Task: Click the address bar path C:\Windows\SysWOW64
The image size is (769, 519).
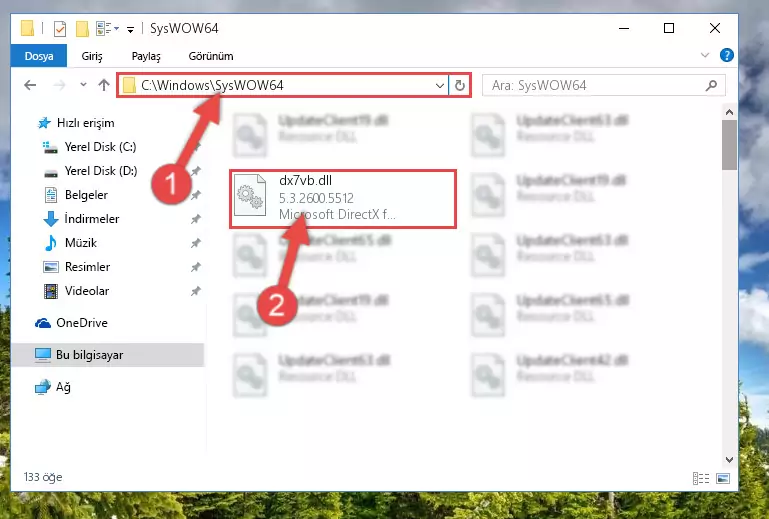Action: pos(212,85)
